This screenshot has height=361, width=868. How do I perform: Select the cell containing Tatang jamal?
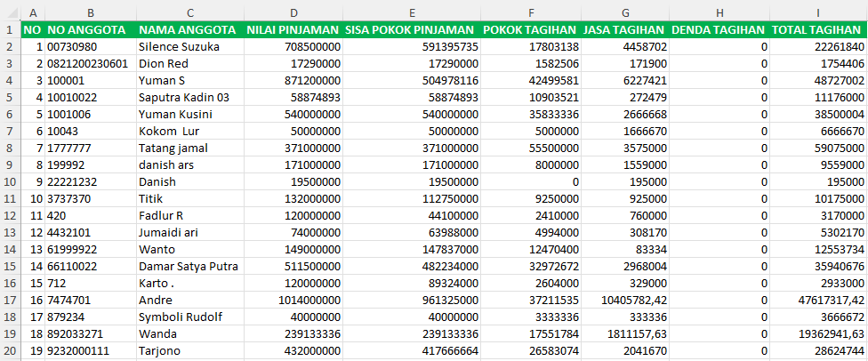point(190,148)
